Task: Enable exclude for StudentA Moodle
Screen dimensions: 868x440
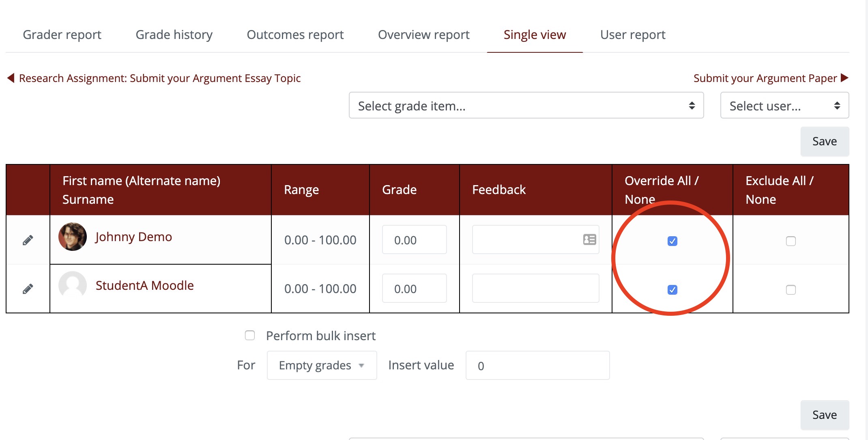Action: pyautogui.click(x=791, y=289)
